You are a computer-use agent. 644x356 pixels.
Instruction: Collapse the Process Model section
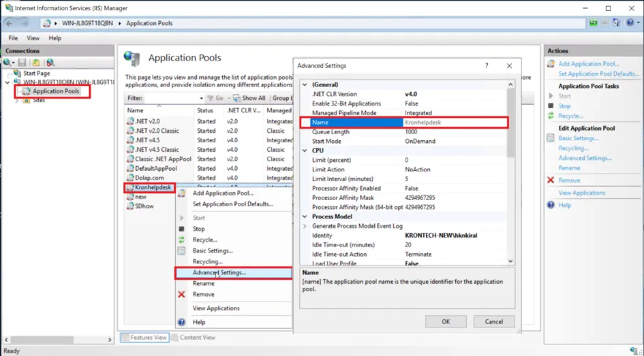(x=305, y=216)
